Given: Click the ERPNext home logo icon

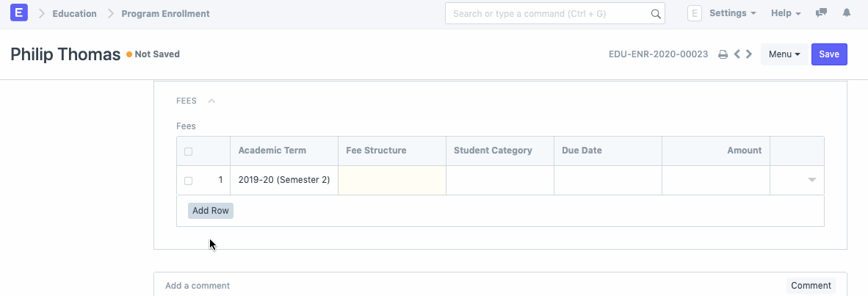Looking at the screenshot, I should click(19, 13).
